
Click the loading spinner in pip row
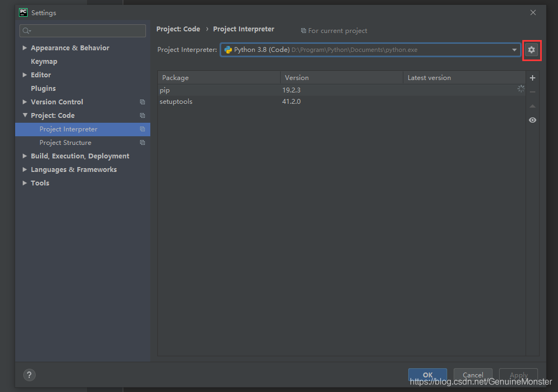pos(521,89)
